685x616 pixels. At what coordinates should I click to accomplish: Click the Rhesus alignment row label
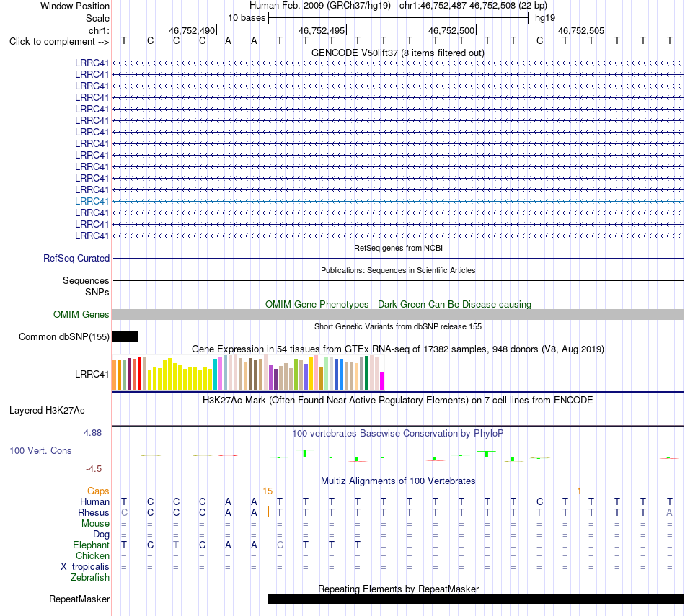94,512
